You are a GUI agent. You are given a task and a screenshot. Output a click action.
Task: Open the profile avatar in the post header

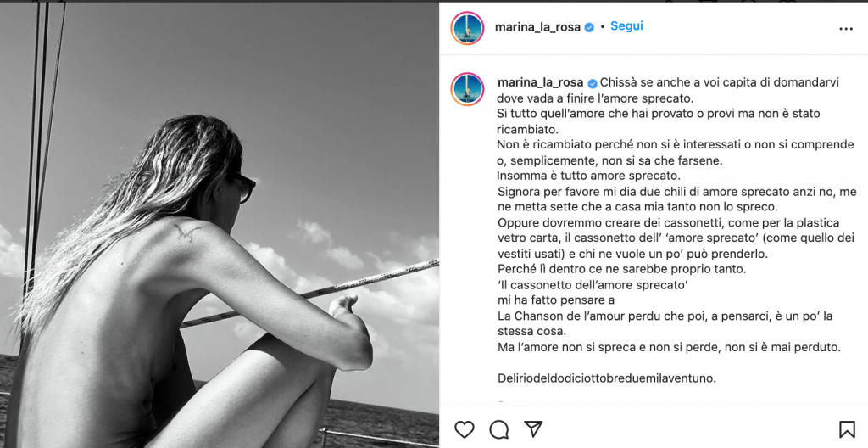(467, 28)
